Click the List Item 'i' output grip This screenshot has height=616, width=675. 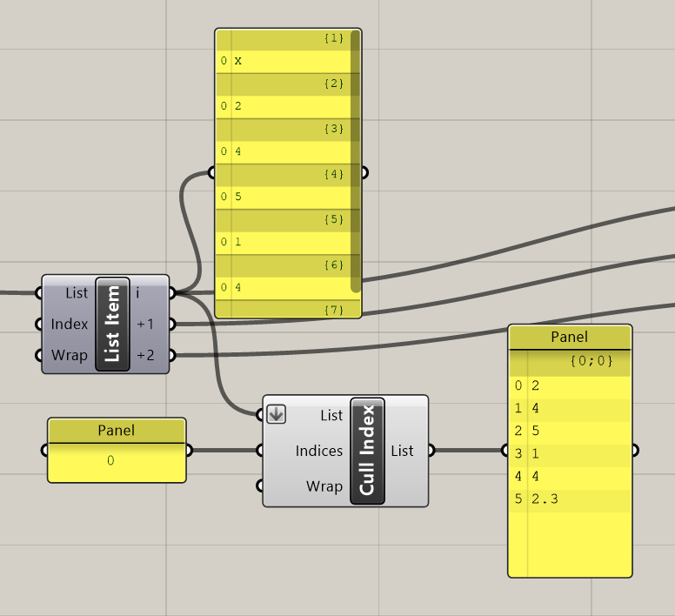171,292
